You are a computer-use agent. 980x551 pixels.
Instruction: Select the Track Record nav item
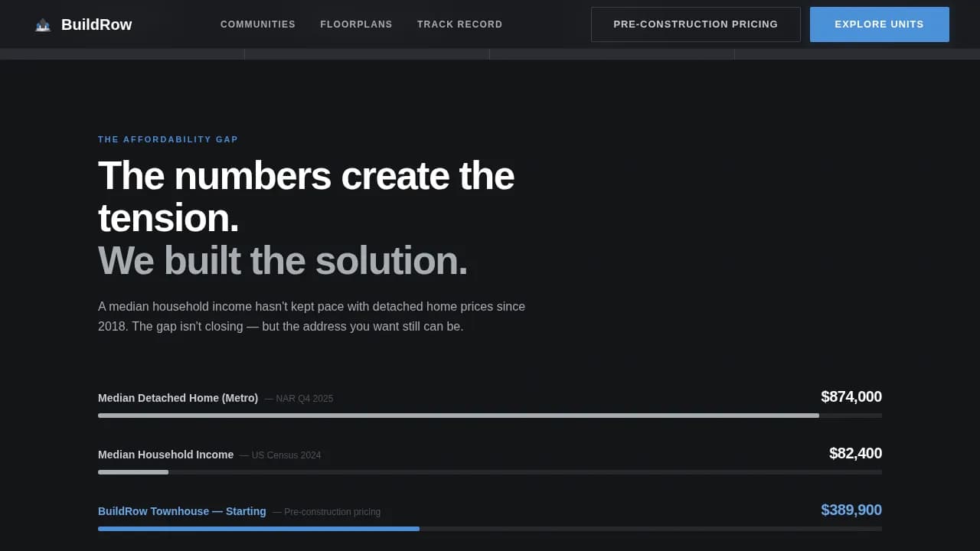click(460, 24)
